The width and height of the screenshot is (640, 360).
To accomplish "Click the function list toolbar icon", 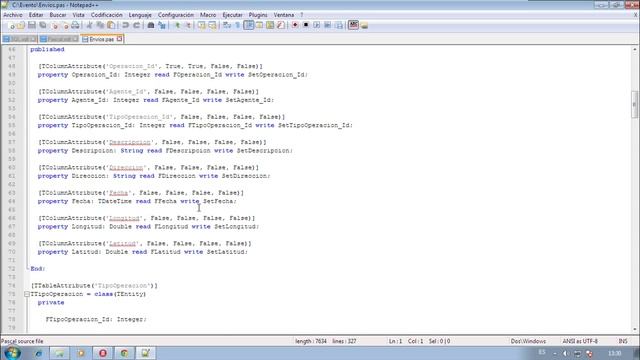I will [x=281, y=25].
